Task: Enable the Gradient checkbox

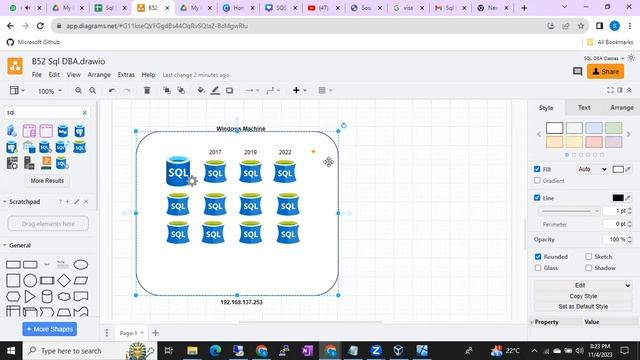Action: [x=537, y=180]
